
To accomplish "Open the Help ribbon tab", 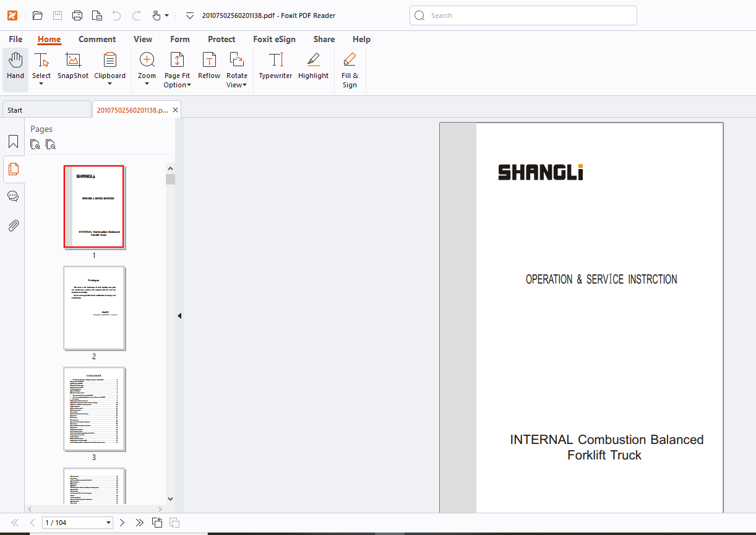I will click(x=361, y=39).
